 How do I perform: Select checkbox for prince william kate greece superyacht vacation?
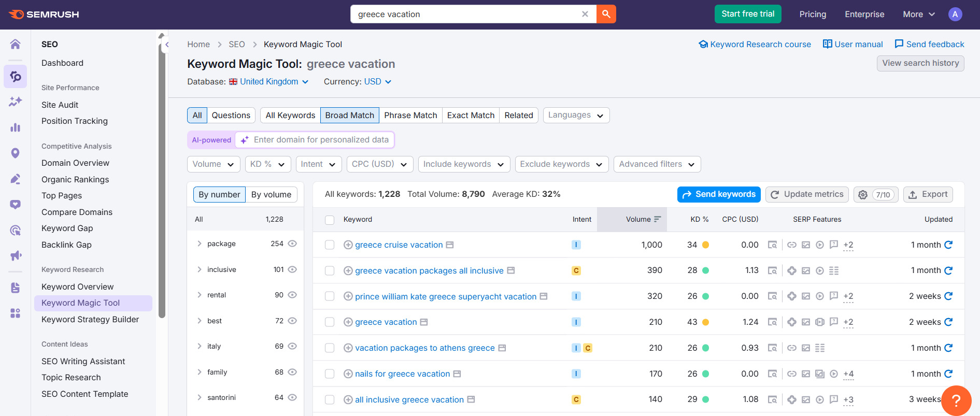click(330, 296)
